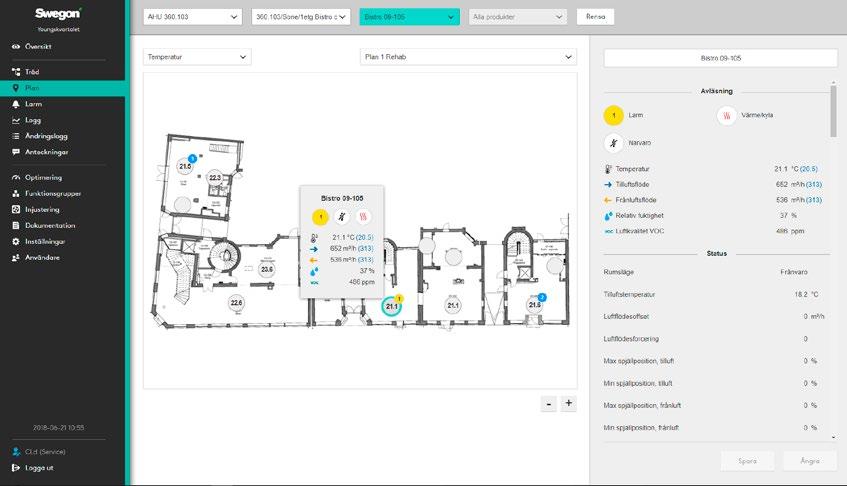This screenshot has width=847, height=486.
Task: Select the green-ringed 21.1 room marker
Action: coord(392,307)
